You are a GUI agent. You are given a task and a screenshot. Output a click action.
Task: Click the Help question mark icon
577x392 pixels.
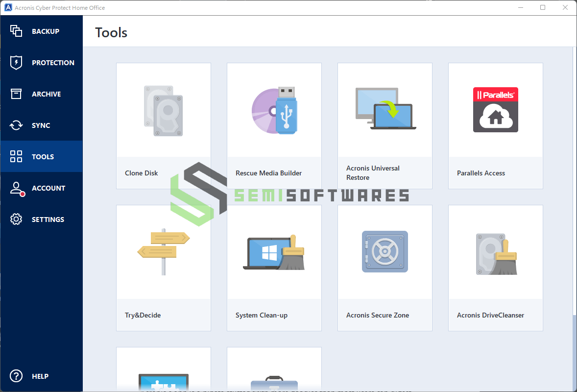pyautogui.click(x=16, y=376)
